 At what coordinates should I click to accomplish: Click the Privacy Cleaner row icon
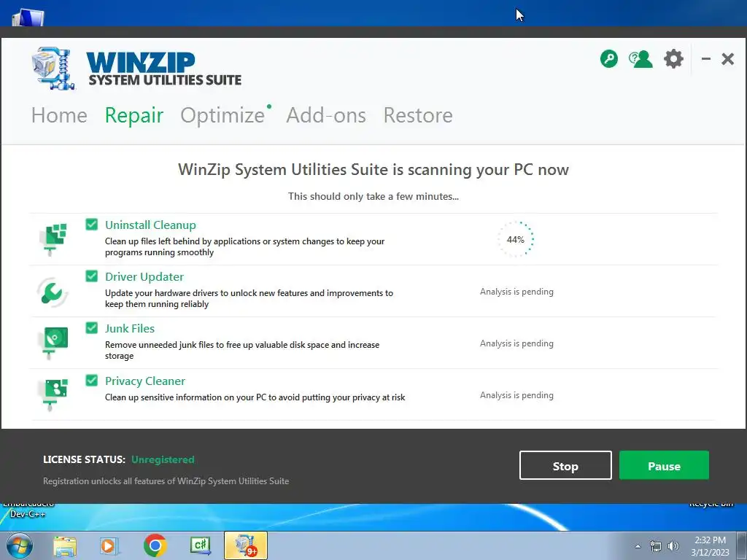(x=53, y=394)
